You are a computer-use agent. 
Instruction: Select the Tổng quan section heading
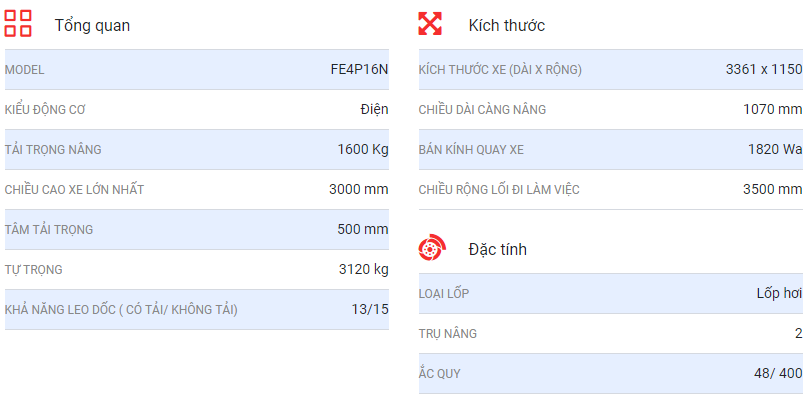point(92,25)
